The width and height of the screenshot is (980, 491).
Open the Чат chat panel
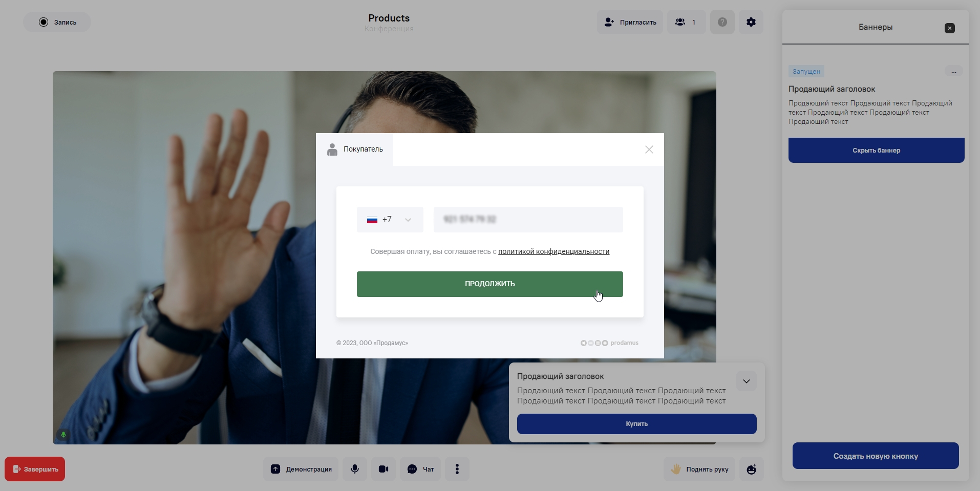coord(420,469)
